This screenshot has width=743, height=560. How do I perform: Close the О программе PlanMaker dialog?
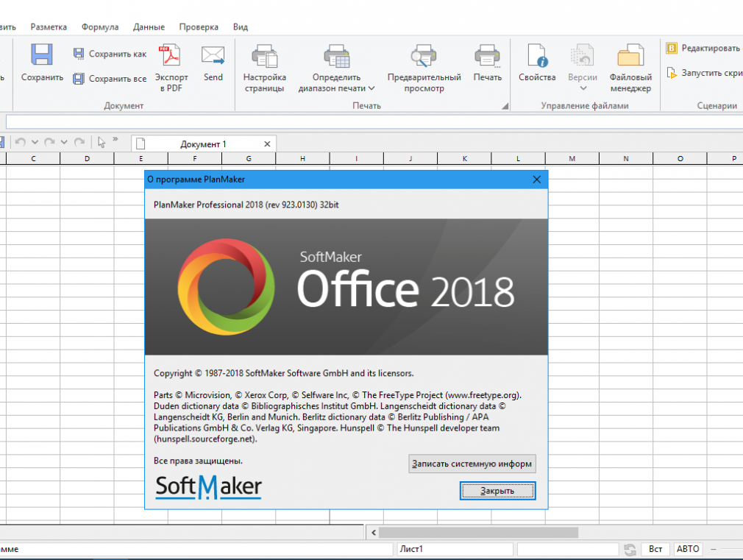tap(537, 180)
